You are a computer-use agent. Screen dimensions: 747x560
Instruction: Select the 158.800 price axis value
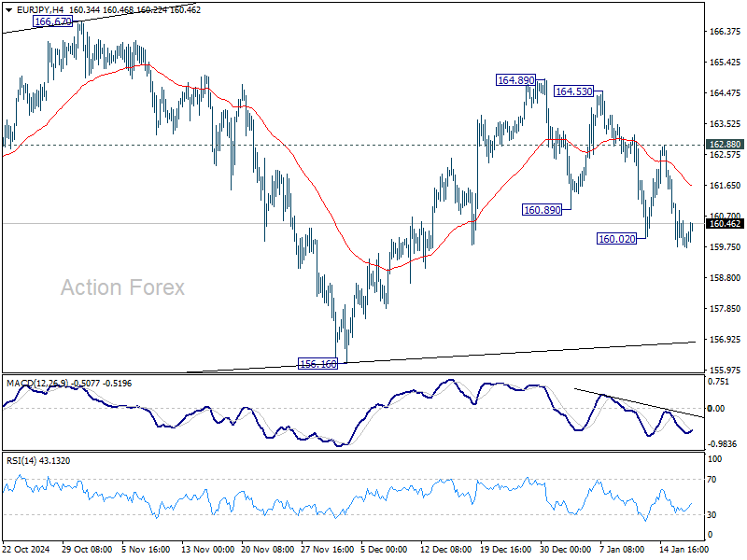[726, 277]
